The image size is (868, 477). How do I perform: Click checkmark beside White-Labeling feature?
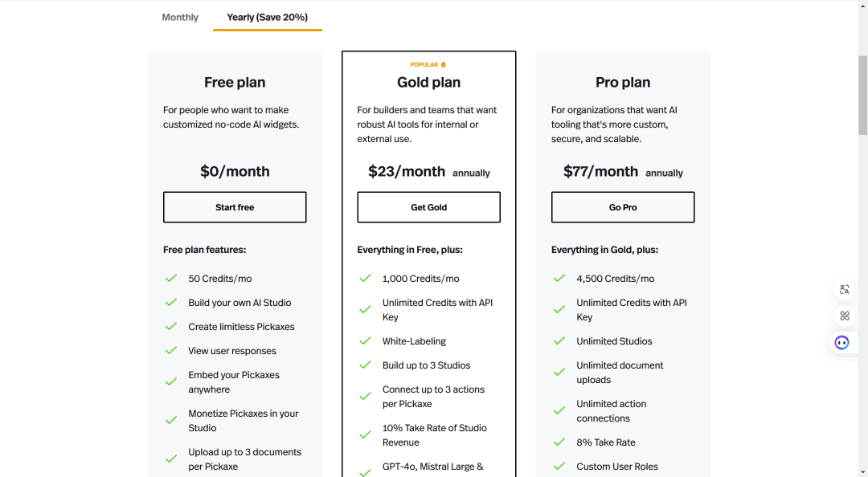[365, 340]
